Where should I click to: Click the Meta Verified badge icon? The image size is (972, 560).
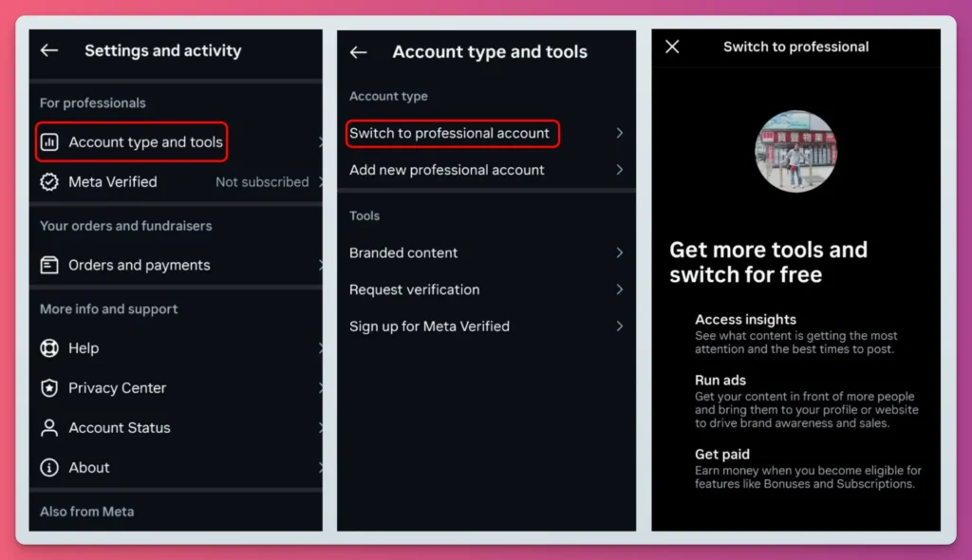tap(49, 182)
